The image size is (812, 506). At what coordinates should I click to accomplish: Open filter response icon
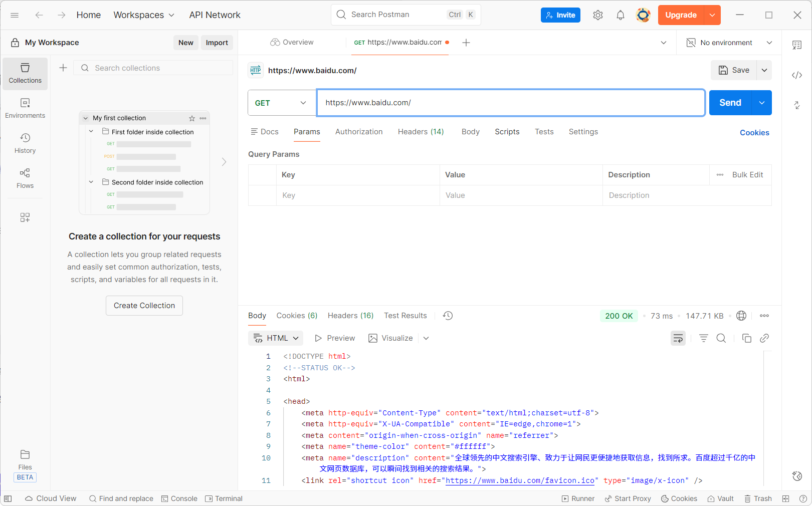(704, 338)
